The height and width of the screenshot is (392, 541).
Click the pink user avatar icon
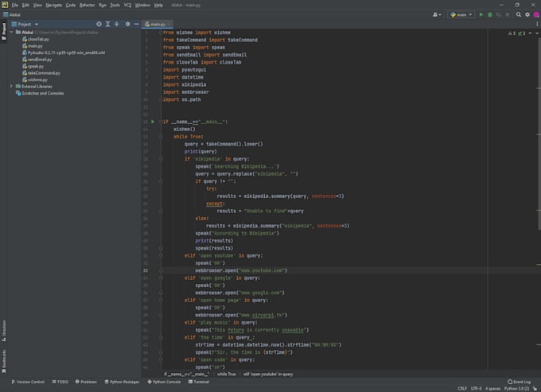(536, 14)
